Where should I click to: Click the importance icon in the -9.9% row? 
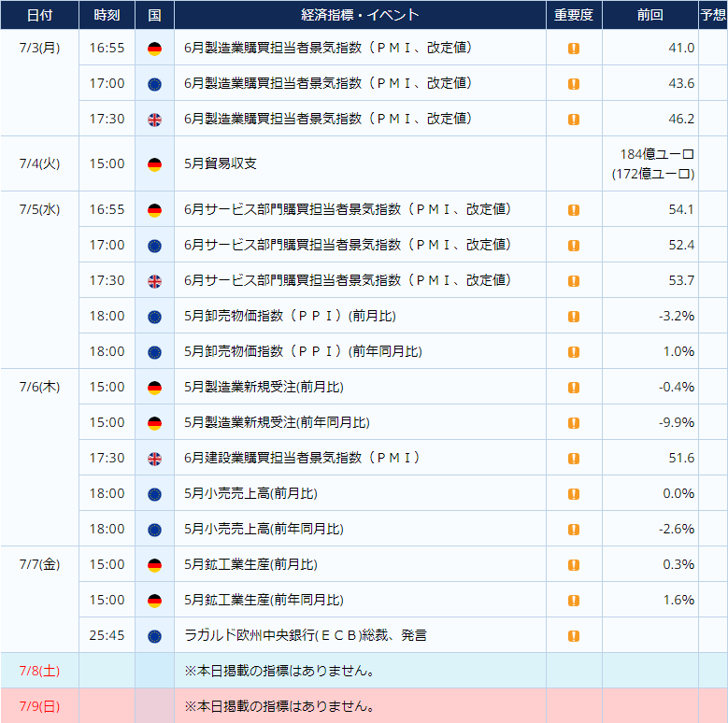tap(574, 423)
